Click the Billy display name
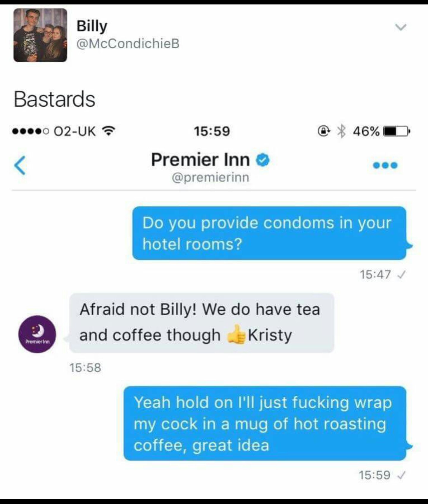428x504 pixels. pyautogui.click(x=92, y=26)
